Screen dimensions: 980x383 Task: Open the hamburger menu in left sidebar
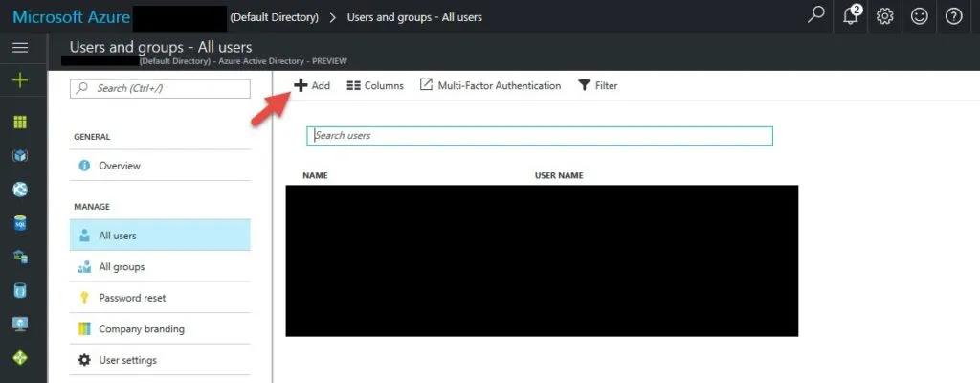coord(20,48)
